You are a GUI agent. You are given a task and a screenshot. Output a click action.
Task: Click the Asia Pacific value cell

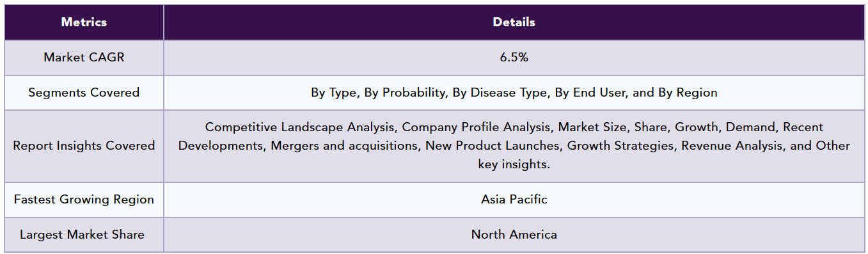(514, 200)
